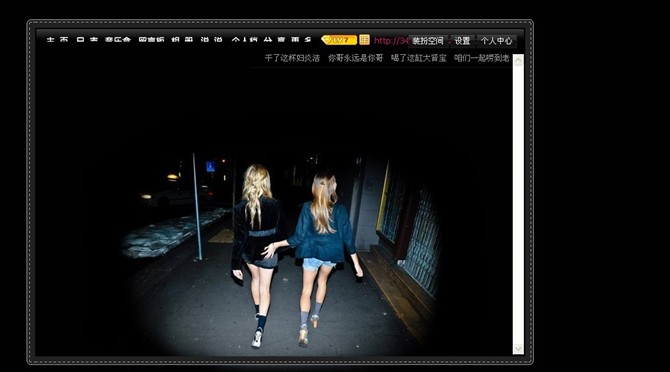Open the 音乐盒 navigation item
Image resolution: width=670 pixels, height=372 pixels.
click(118, 40)
